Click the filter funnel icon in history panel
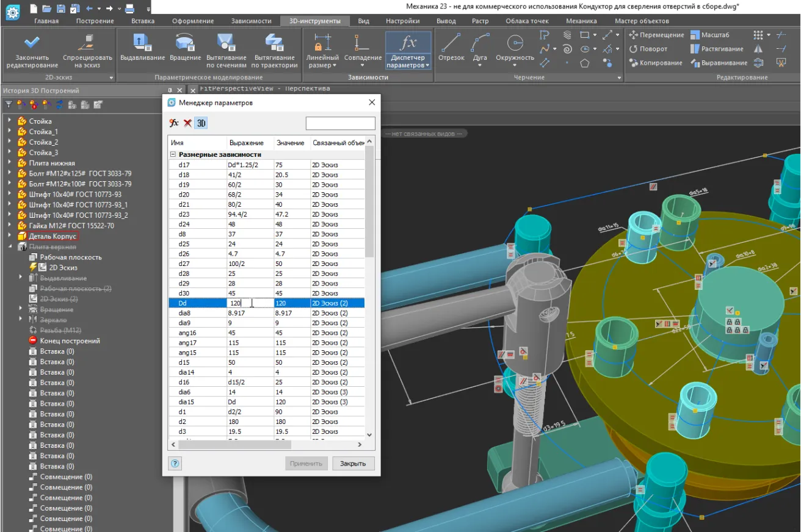Image resolution: width=801 pixels, height=532 pixels. coord(9,104)
